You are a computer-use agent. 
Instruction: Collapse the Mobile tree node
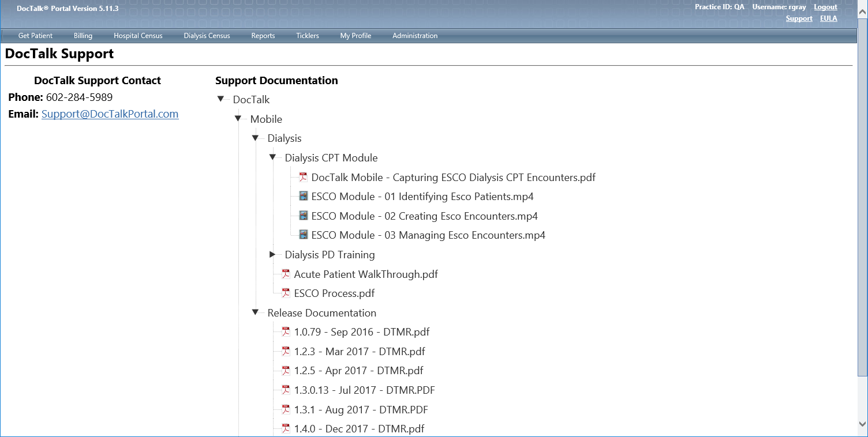coord(238,119)
